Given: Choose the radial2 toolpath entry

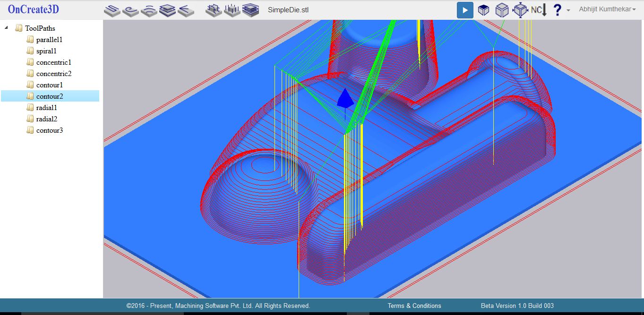Looking at the screenshot, I should [46, 119].
